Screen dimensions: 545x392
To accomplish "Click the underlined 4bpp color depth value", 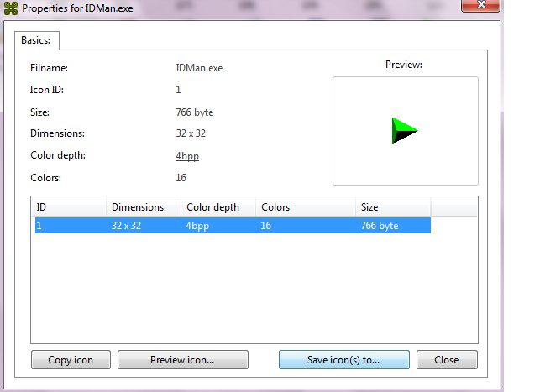I will point(187,156).
